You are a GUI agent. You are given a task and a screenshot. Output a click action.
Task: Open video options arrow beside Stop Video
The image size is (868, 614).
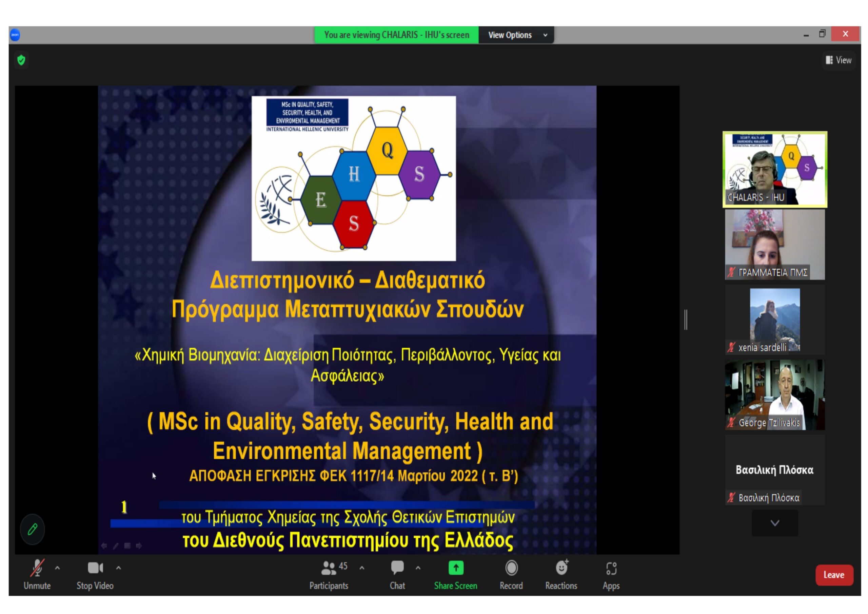(119, 568)
